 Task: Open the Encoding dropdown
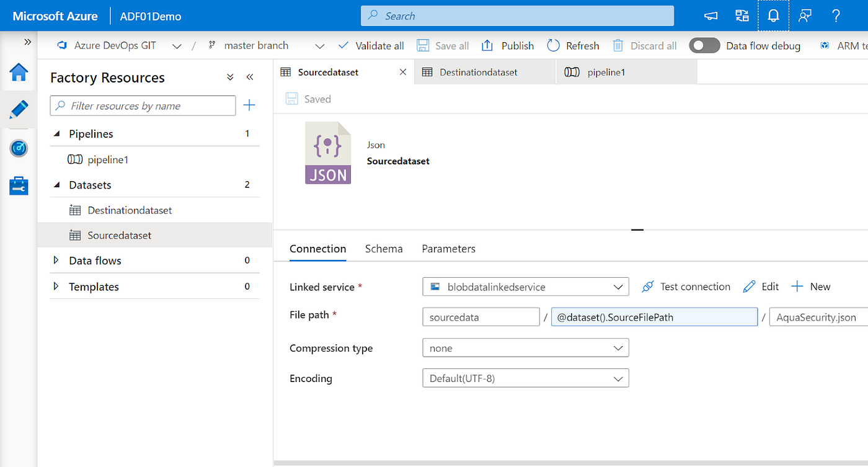pyautogui.click(x=526, y=378)
